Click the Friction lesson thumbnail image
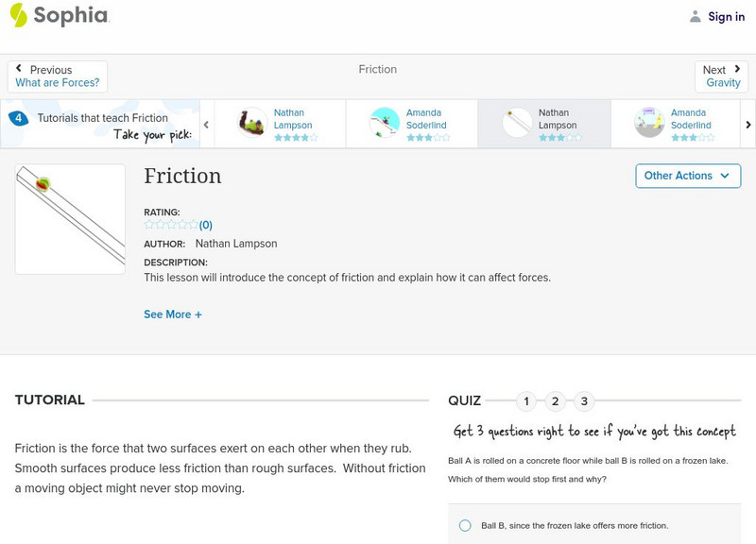The width and height of the screenshot is (756, 544). (70, 219)
